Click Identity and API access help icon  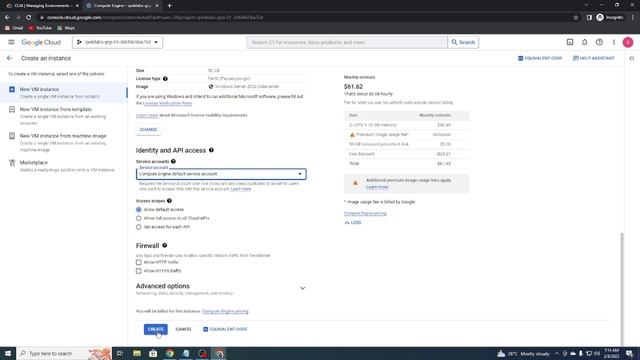(x=211, y=150)
